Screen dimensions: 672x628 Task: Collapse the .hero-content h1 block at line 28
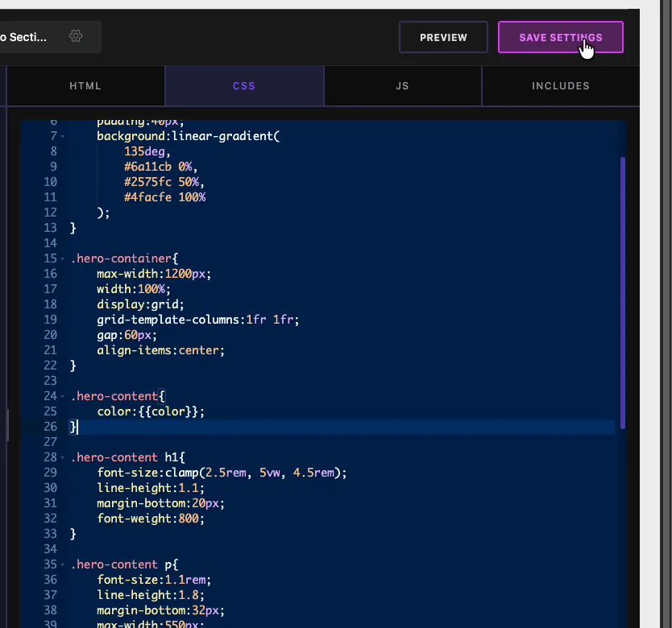63,457
